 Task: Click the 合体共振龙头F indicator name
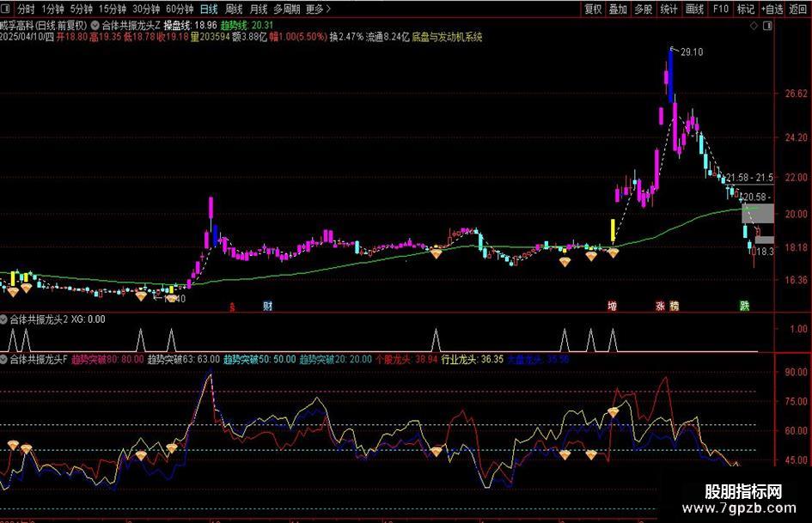click(39, 359)
